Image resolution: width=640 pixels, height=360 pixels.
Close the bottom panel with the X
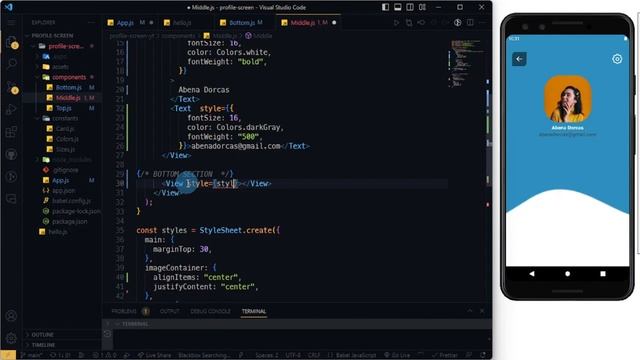(x=482, y=311)
